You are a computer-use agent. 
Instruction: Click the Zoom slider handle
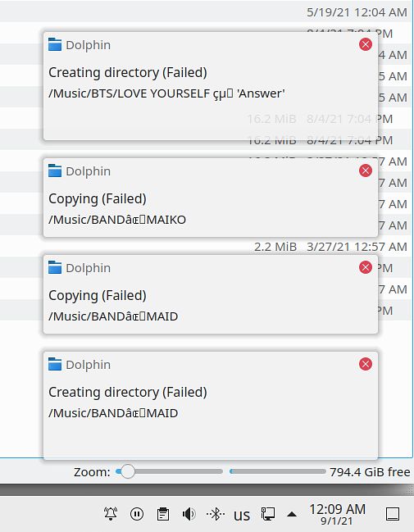128,471
